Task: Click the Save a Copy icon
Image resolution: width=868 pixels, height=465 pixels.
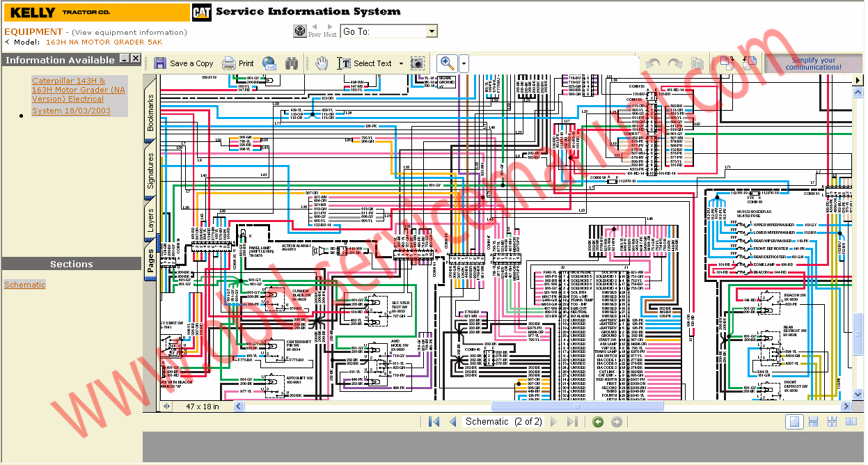Action: click(x=183, y=63)
